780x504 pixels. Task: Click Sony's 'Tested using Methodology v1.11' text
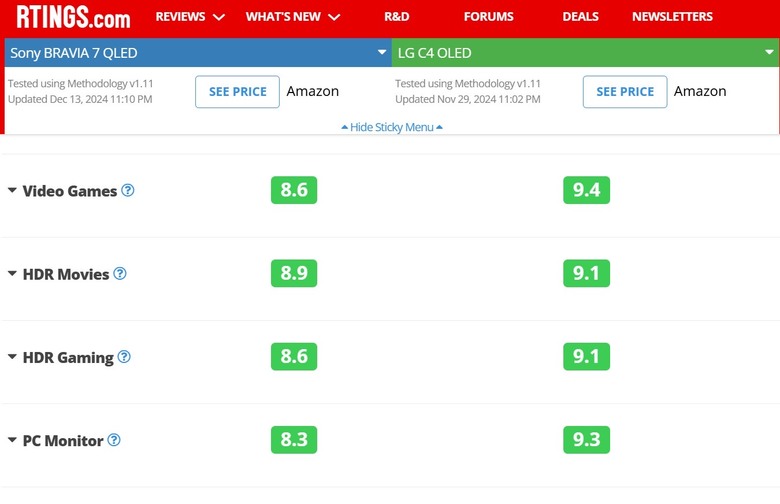pyautogui.click(x=81, y=84)
